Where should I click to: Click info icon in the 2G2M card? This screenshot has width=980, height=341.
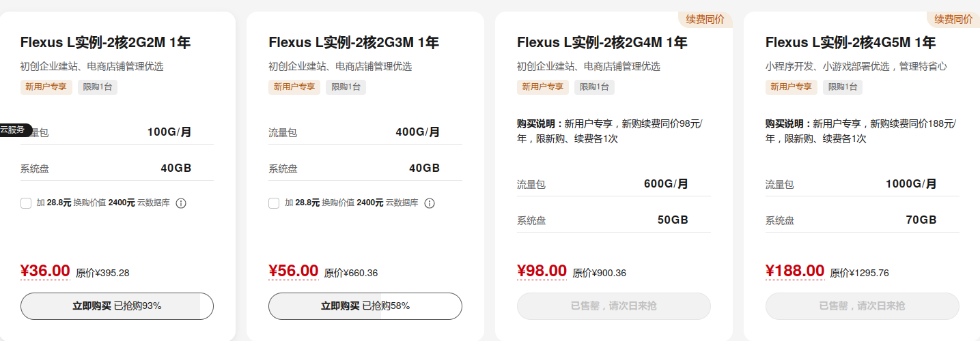pos(182,203)
